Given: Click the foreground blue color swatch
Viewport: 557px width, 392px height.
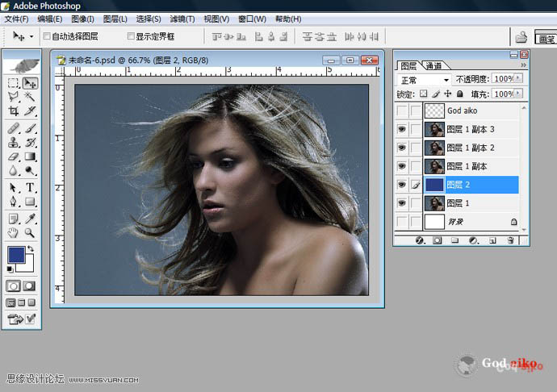Looking at the screenshot, I should [x=15, y=254].
